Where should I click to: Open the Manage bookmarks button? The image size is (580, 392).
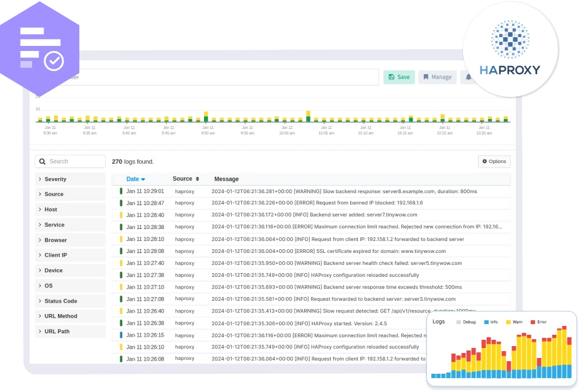point(437,77)
